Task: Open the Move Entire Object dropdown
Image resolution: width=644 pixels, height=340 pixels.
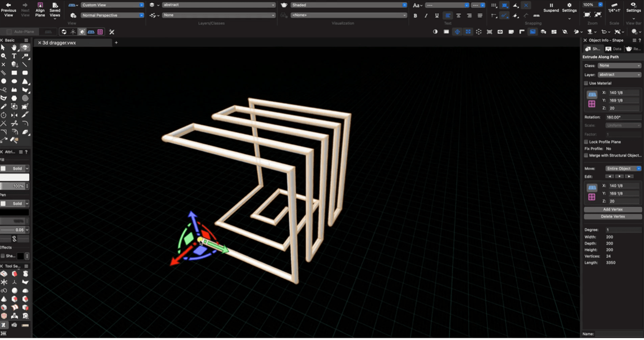Action: [624, 169]
